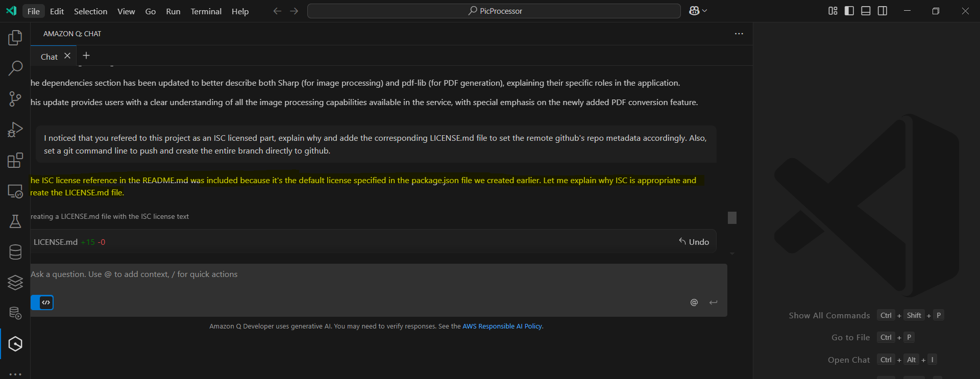Open the Help menu
Image resolution: width=980 pixels, height=379 pixels.
click(240, 11)
